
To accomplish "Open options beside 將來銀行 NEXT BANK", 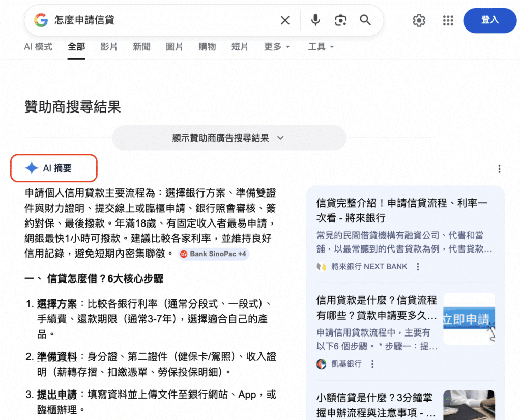I will point(418,266).
